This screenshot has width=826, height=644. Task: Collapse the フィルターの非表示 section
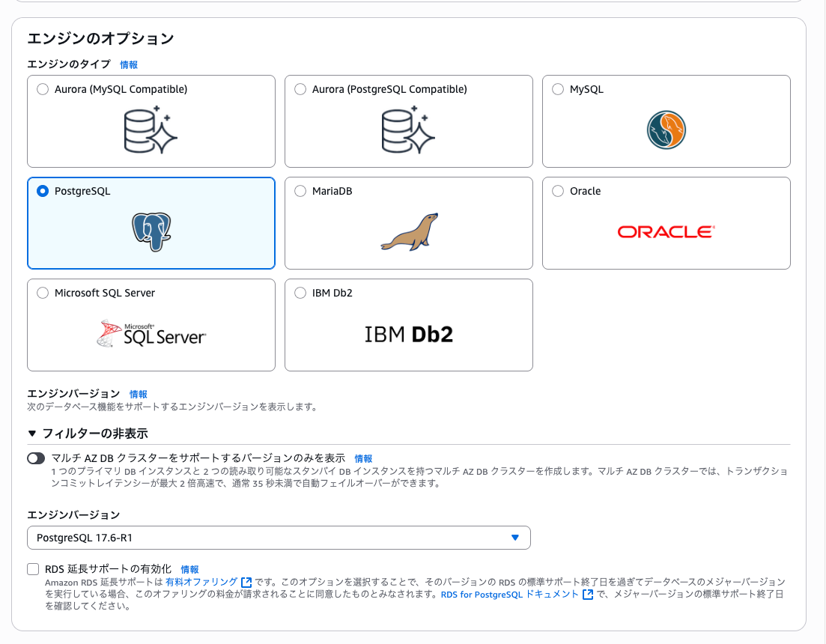(x=88, y=434)
